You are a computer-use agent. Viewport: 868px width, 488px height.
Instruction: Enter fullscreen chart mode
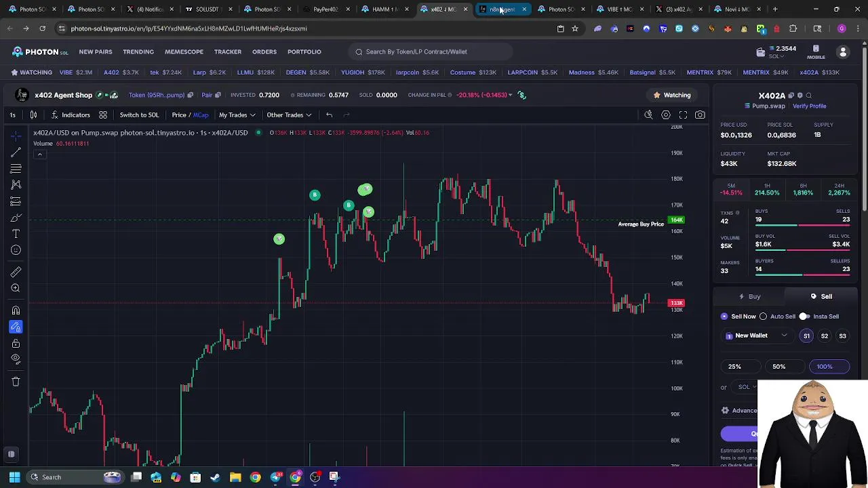(683, 115)
